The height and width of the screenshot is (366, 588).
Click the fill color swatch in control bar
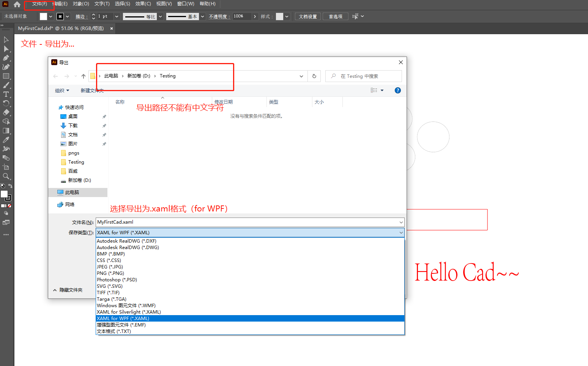[x=43, y=16]
